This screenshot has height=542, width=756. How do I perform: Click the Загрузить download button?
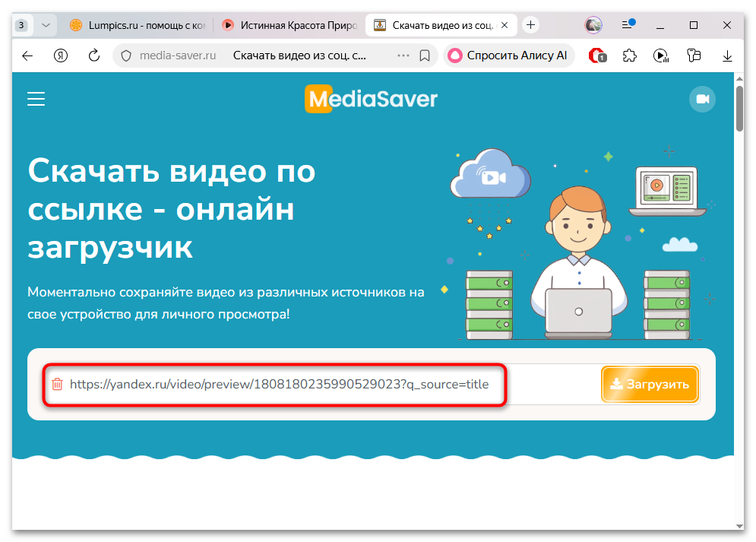(650, 385)
